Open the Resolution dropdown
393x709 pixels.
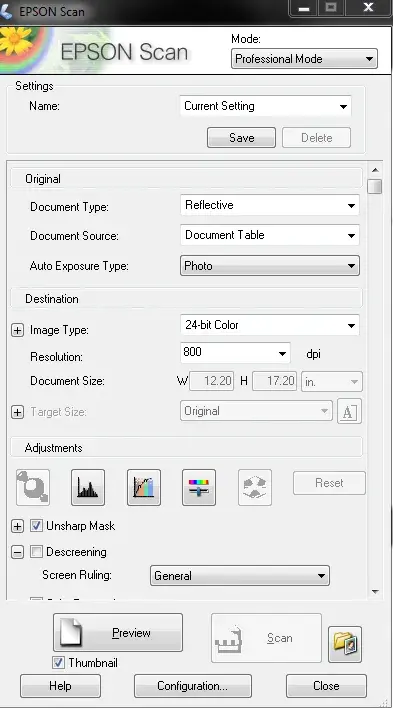pyautogui.click(x=235, y=353)
